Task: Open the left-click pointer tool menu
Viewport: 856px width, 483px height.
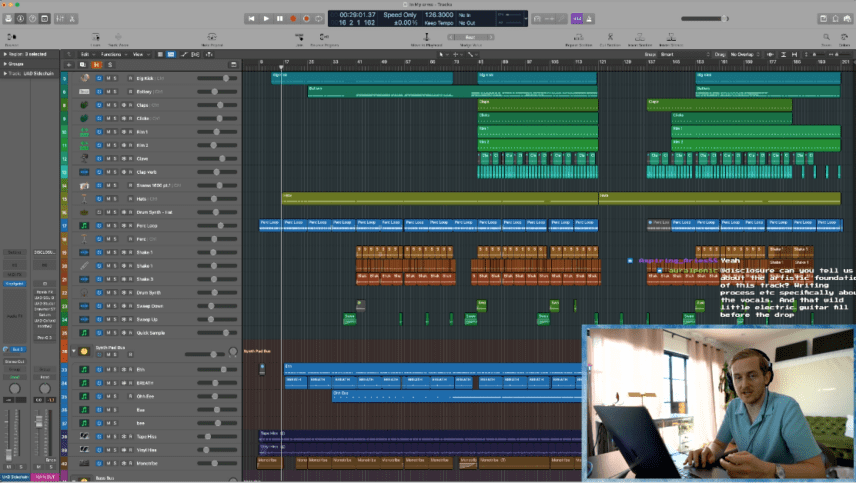Action: pyautogui.click(x=442, y=55)
